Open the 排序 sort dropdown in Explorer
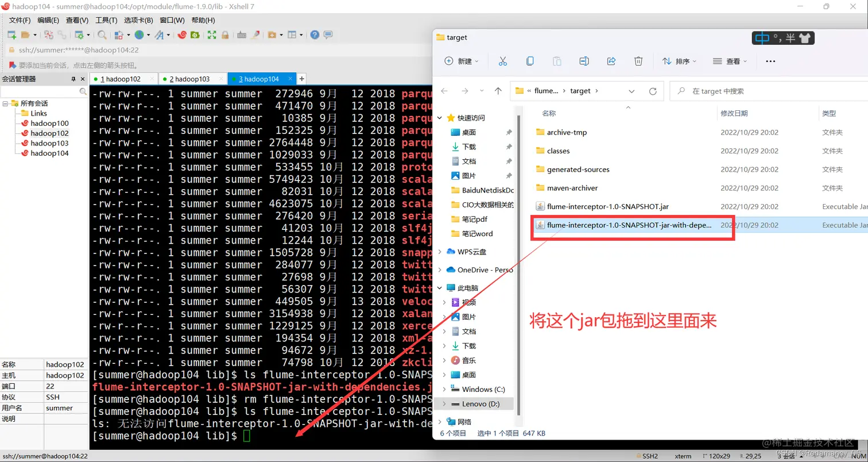Screen dimensions: 868x462 tap(679, 61)
